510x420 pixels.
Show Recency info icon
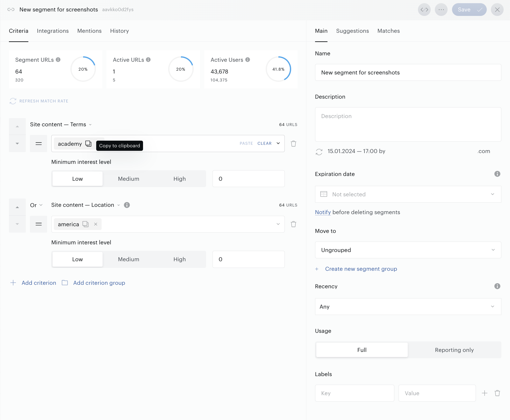[x=497, y=286]
